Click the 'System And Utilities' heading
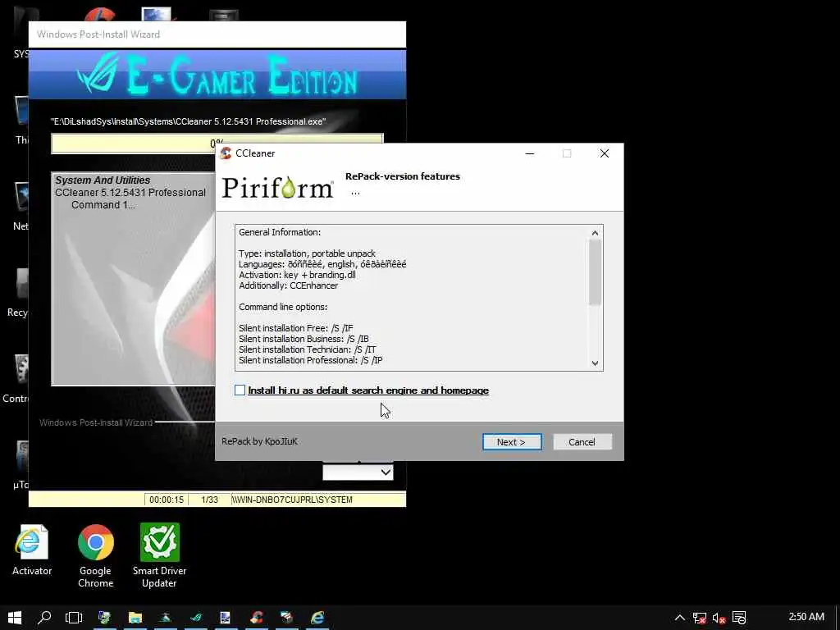 (103, 180)
